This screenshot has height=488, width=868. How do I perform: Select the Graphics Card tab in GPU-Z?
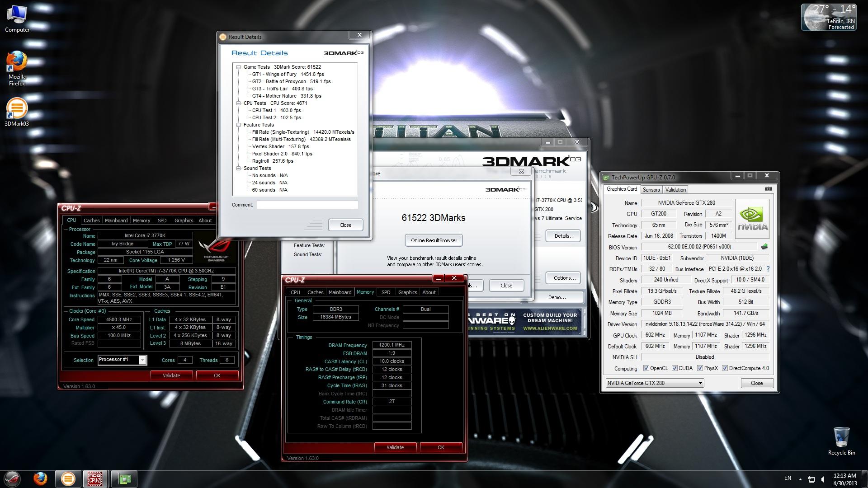[x=622, y=189]
